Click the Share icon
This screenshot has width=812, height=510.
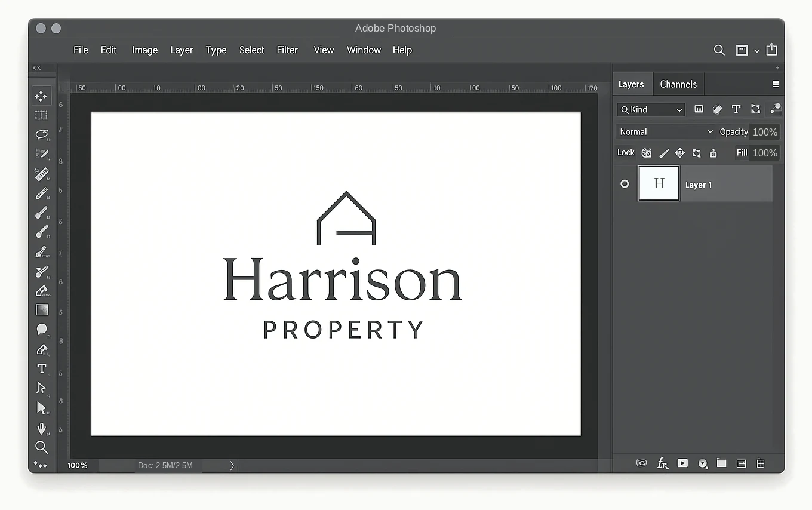pyautogui.click(x=771, y=50)
